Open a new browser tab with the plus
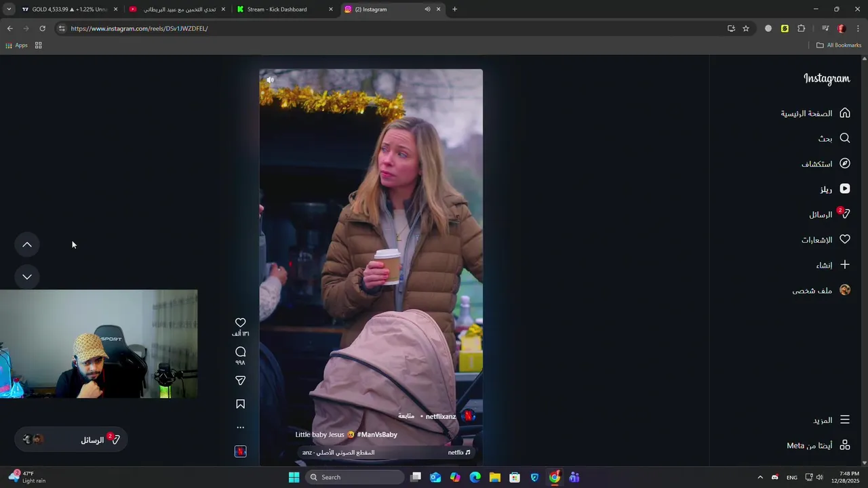Screen dimensions: 868x488 454,9
